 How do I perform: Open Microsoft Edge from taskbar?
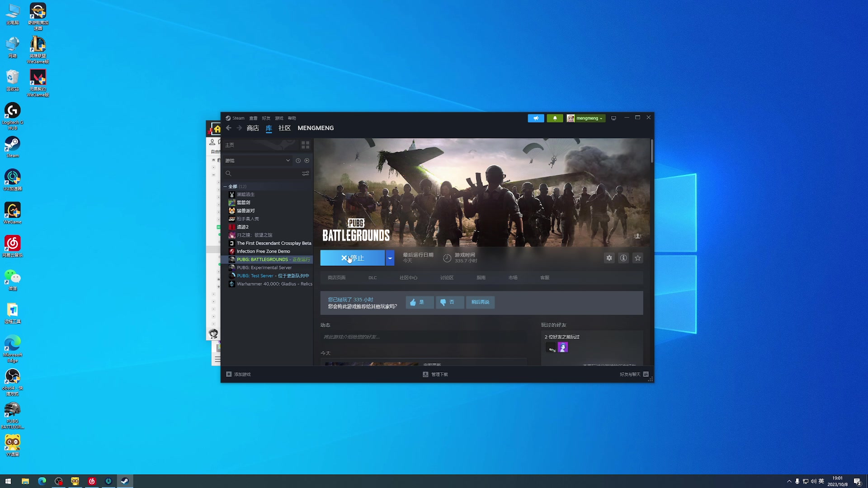click(x=42, y=481)
